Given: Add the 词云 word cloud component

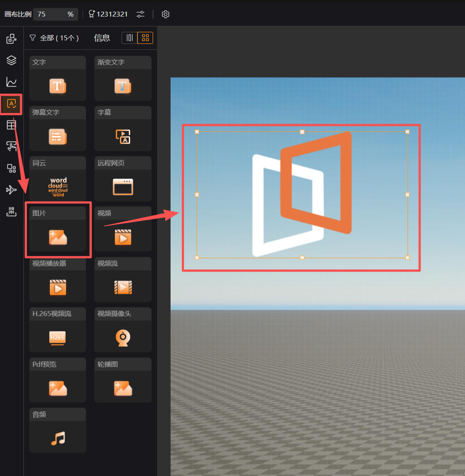Looking at the screenshot, I should (58, 179).
